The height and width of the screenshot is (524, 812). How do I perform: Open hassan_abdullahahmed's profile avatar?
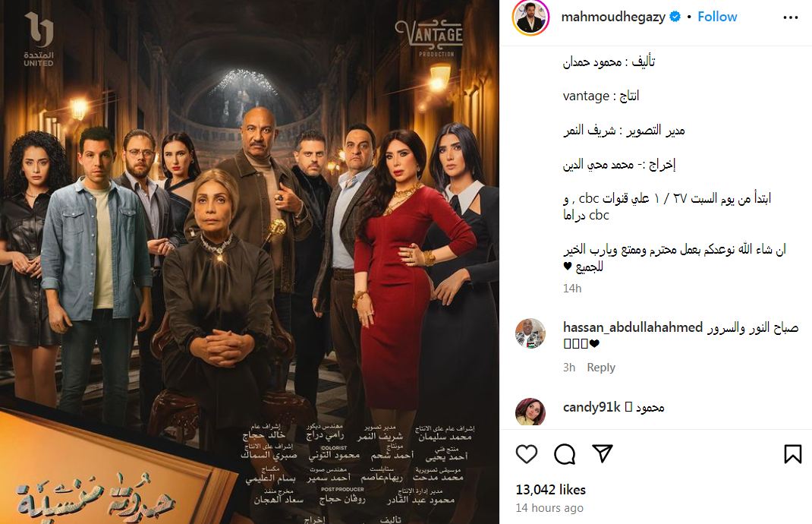[x=530, y=333]
